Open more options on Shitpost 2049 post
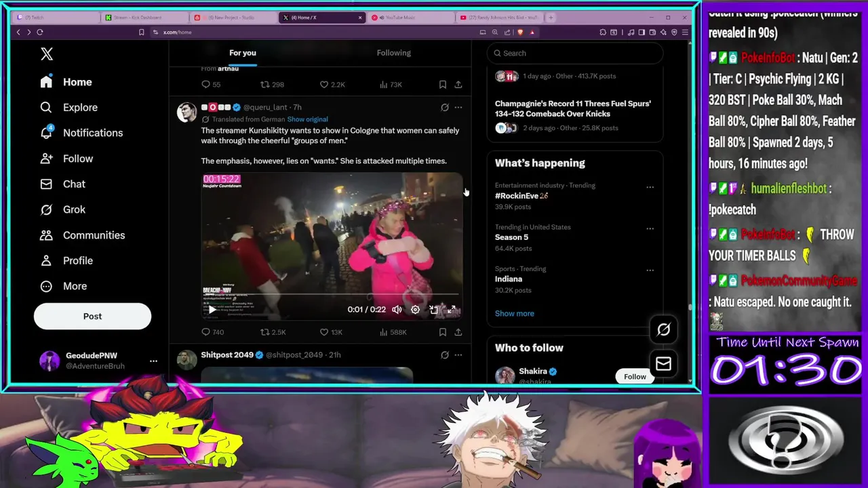Viewport: 868px width, 488px height. 458,354
